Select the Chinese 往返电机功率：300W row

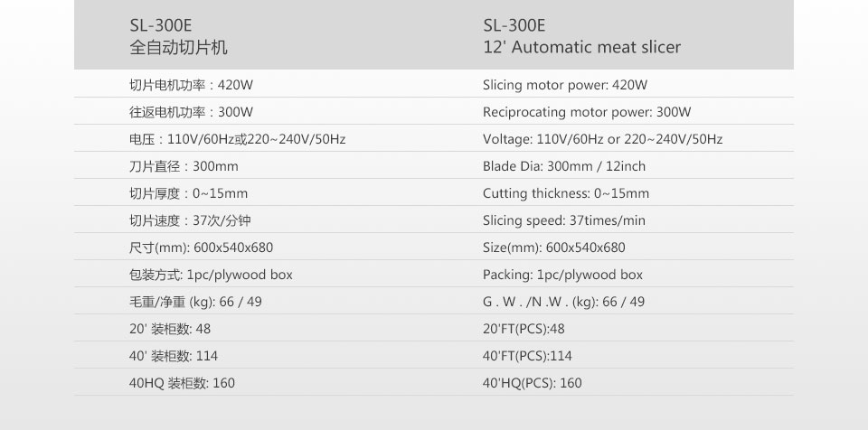click(x=191, y=112)
